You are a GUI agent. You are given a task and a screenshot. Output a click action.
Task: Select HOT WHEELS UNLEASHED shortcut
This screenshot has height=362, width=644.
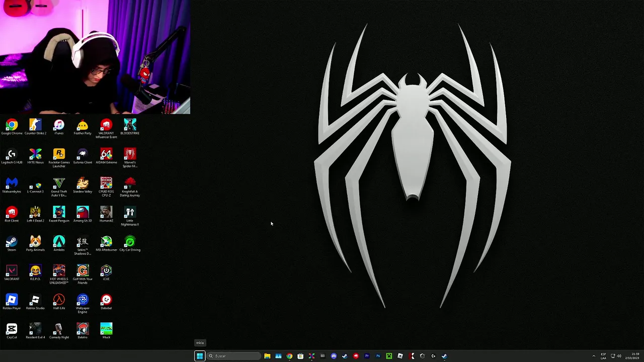click(59, 274)
